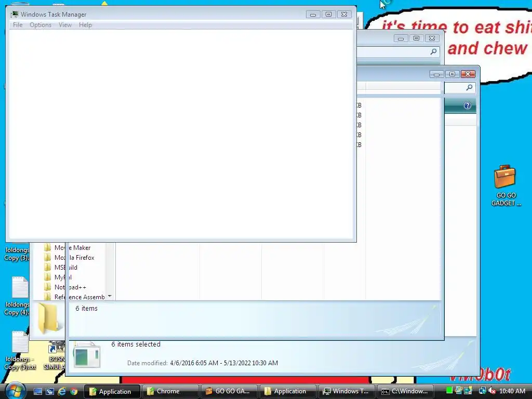Click search magnifier in back Explorer window
The image size is (532, 399).
coord(433,51)
